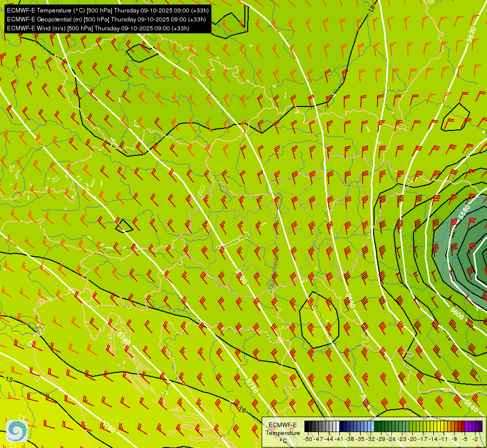The height and width of the screenshot is (448, 487).
Task: Click the -38 legend tick value
Action: click(x=350, y=439)
